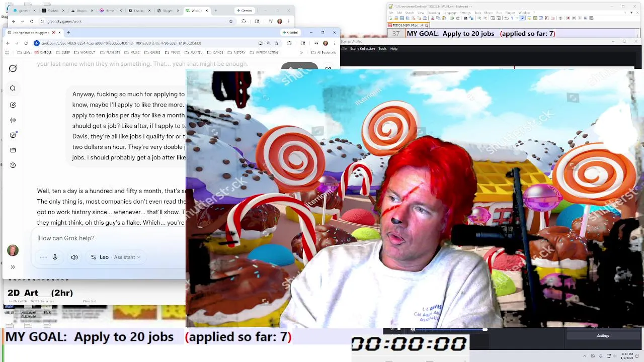Bookmark the grok.com page with star

(x=277, y=43)
